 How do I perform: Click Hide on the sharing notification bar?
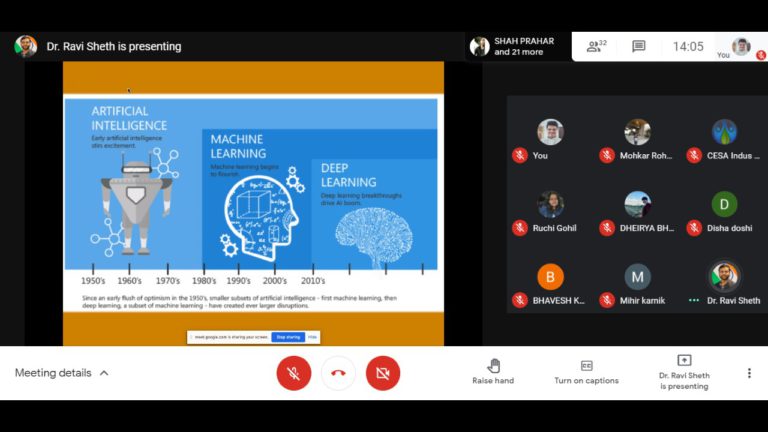click(312, 337)
